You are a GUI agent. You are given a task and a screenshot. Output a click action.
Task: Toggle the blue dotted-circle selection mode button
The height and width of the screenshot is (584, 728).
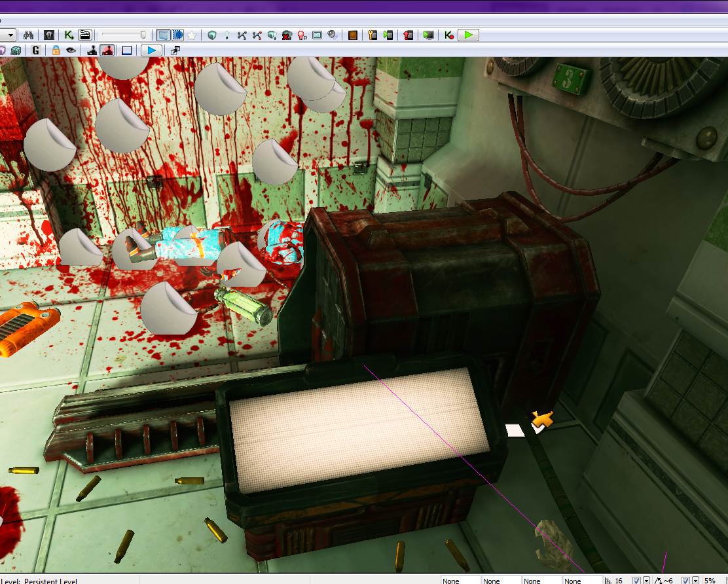(177, 35)
